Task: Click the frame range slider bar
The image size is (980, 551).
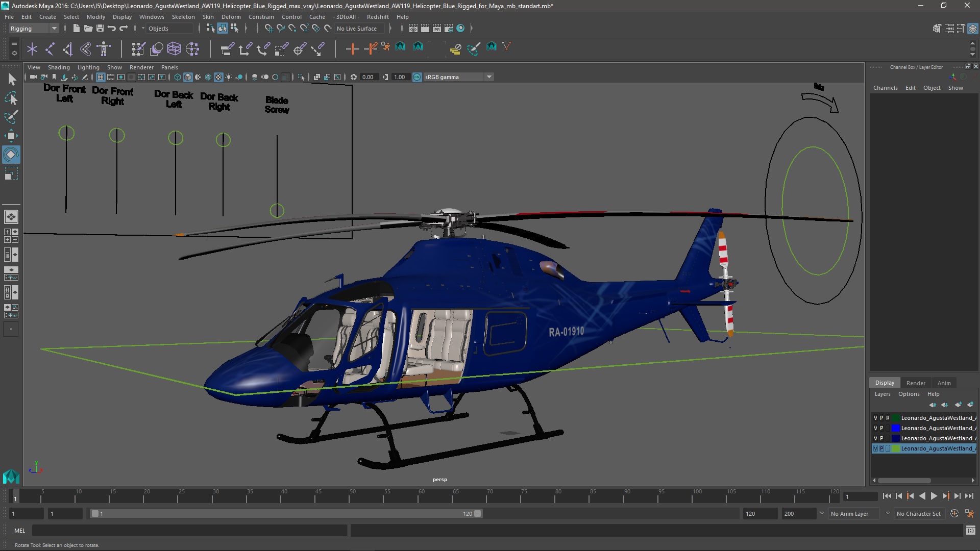Action: (286, 514)
